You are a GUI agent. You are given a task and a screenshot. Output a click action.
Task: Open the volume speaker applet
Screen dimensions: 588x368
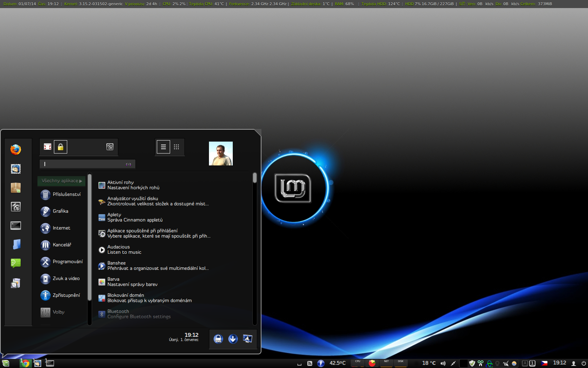pos(443,363)
